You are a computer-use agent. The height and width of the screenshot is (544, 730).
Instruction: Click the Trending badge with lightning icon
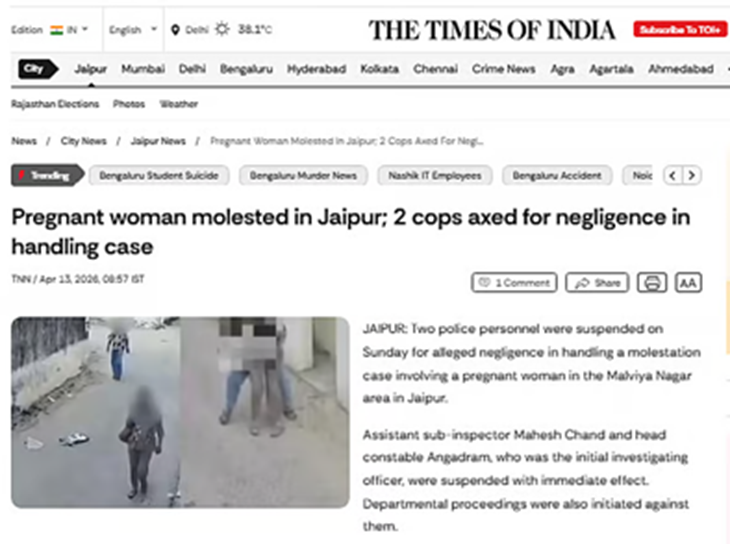[x=47, y=176]
